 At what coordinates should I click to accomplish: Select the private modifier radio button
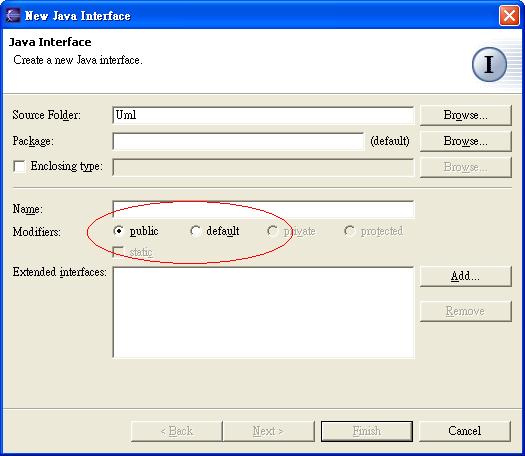coord(272,231)
